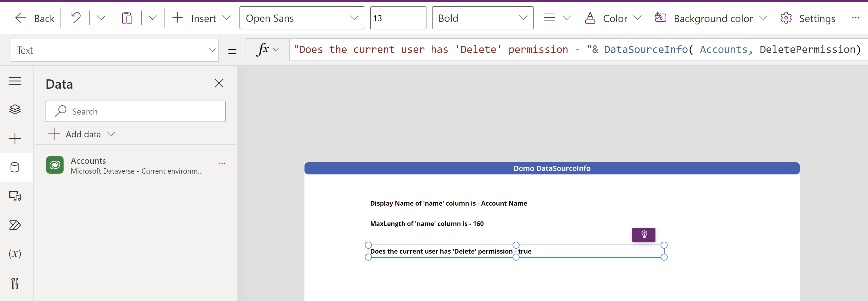Click the Data cylinder icon in sidebar
868x301 pixels.
coord(15,167)
